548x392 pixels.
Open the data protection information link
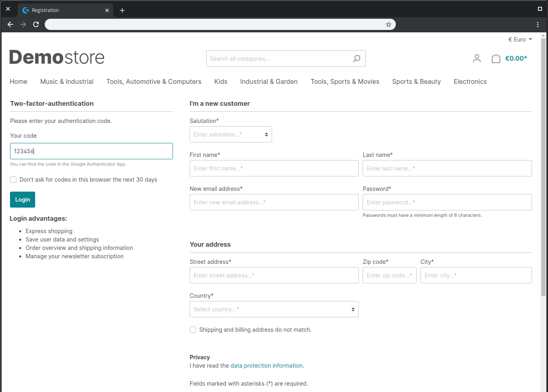coord(266,366)
